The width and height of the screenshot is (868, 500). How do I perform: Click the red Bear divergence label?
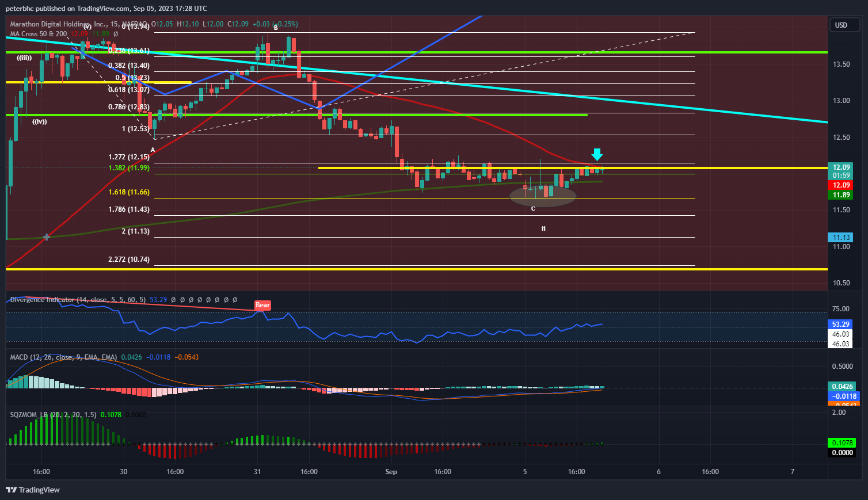[x=262, y=305]
